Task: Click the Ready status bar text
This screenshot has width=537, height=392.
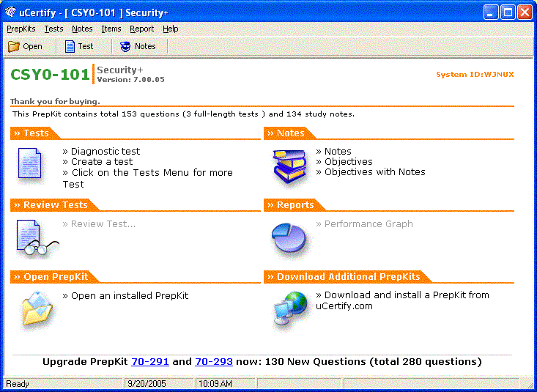Action: click(x=18, y=384)
